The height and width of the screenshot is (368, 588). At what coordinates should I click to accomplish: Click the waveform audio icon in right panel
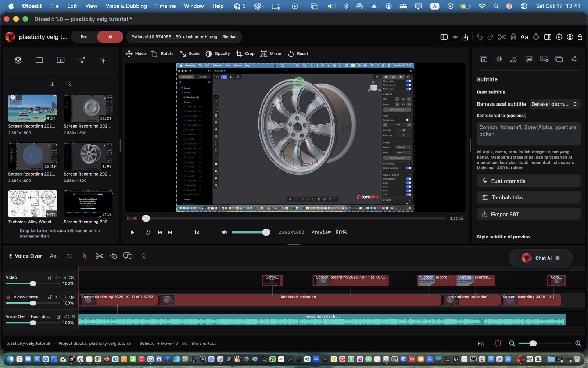pos(499,59)
